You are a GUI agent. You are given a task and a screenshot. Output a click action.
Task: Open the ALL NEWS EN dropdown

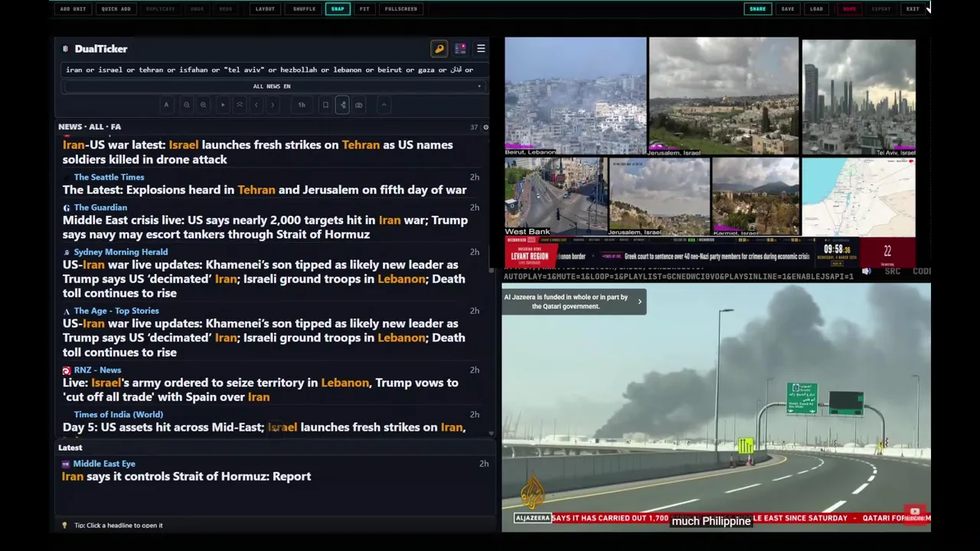273,86
